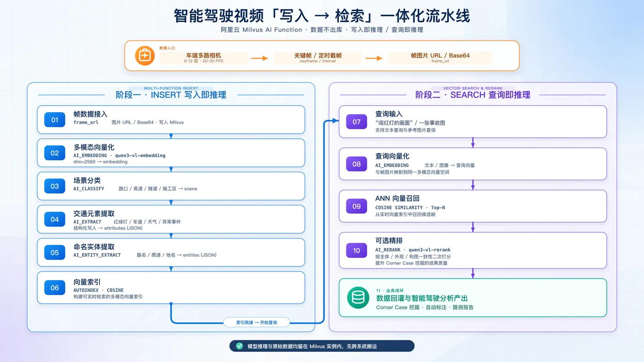This screenshot has width=644, height=362.
Task: Click the 帧图片 URL / Base64 box
Action: tap(440, 58)
